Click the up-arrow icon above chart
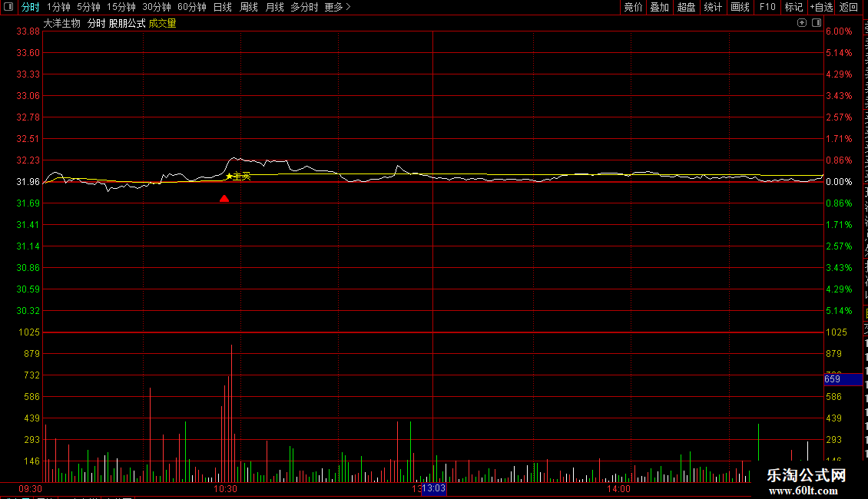868x499 pixels. pyautogui.click(x=802, y=23)
